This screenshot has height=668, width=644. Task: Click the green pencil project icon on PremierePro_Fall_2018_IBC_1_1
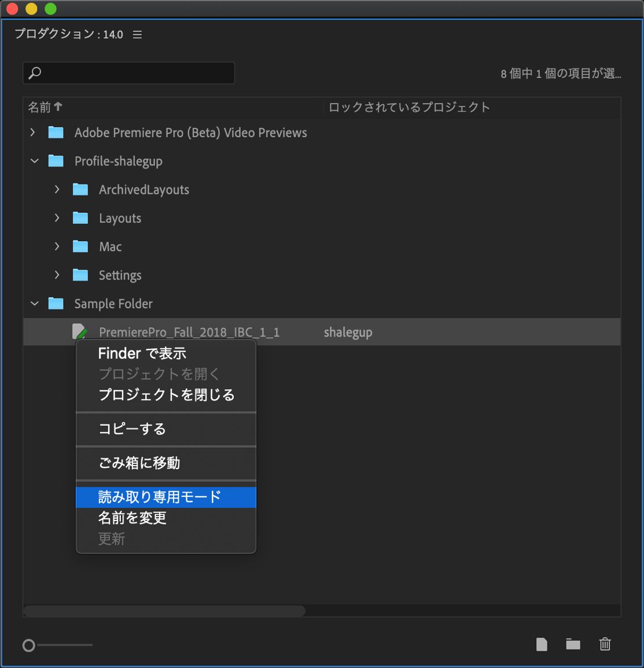point(80,331)
